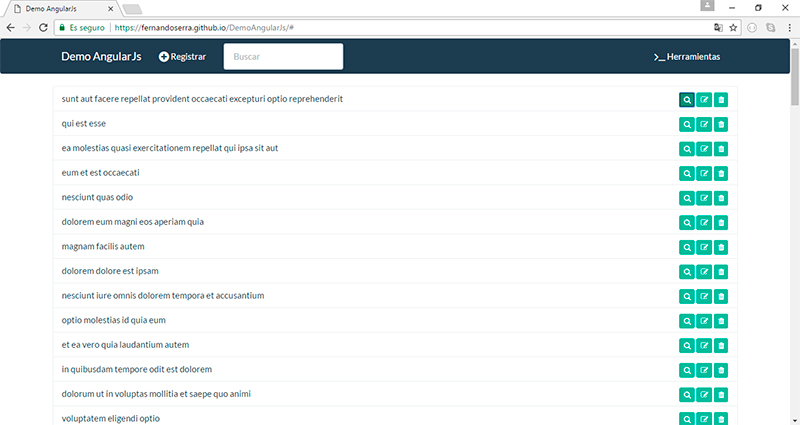The height and width of the screenshot is (425, 800).
Task: Edit the 'magnam facilis autem' entry
Action: coord(704,247)
